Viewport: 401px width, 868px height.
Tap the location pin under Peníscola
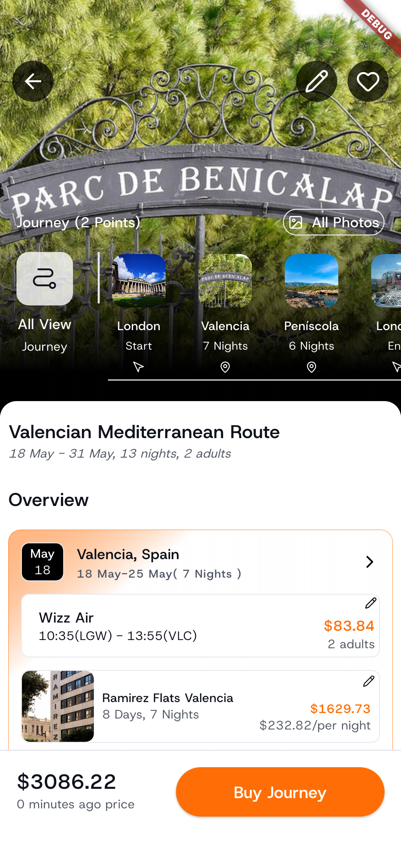pyautogui.click(x=311, y=367)
